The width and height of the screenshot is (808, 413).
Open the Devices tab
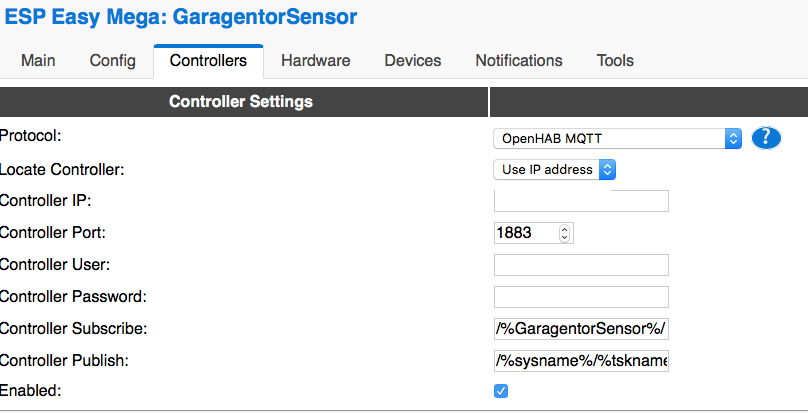(x=412, y=61)
